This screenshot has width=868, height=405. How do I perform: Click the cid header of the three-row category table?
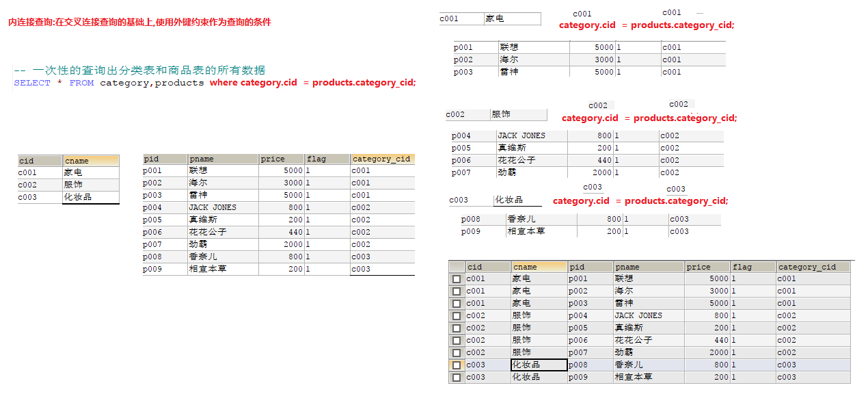(40, 161)
